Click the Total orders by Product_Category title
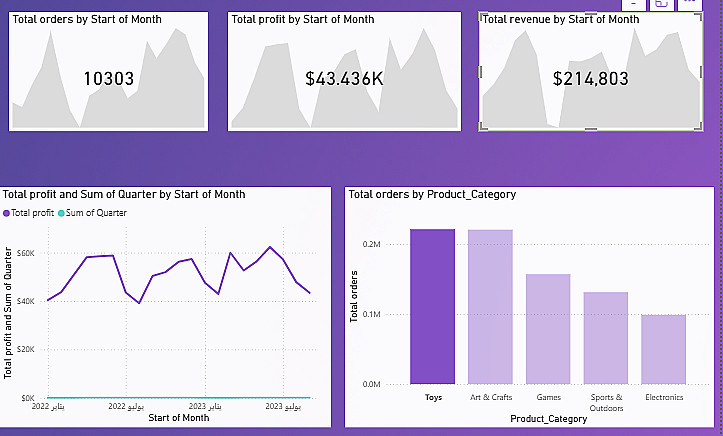723x436 pixels. coord(432,194)
